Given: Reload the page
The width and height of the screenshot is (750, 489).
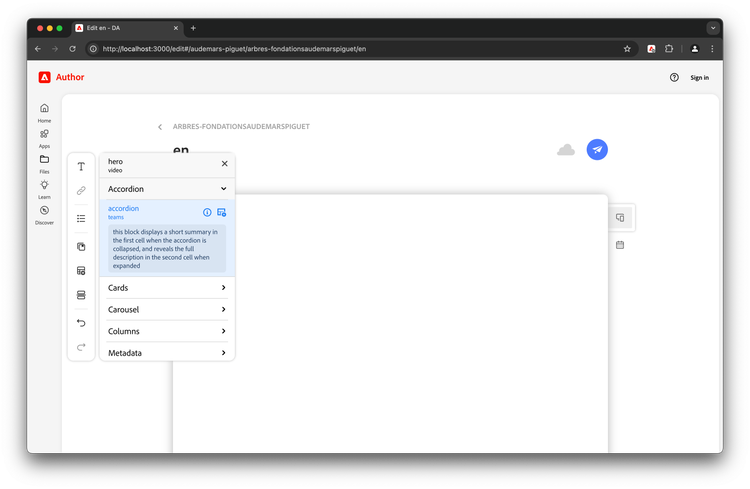Looking at the screenshot, I should [72, 49].
